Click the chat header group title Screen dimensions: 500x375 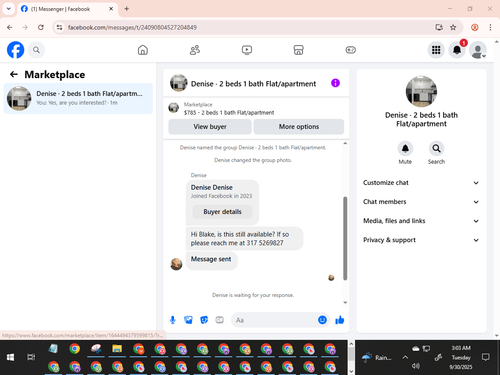[253, 84]
